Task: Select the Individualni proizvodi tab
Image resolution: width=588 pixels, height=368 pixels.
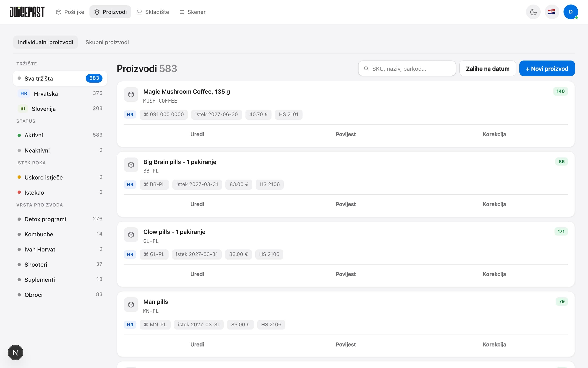Action: click(x=46, y=42)
